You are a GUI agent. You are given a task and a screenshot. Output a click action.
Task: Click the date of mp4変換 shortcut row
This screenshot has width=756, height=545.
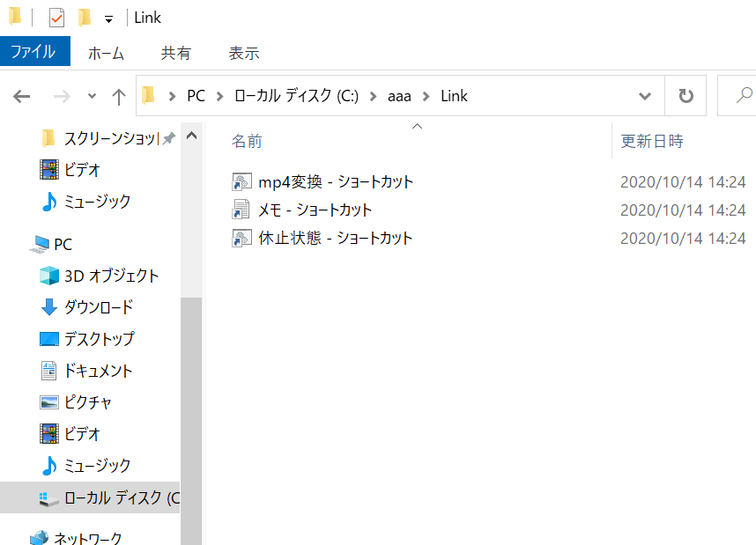click(x=683, y=182)
